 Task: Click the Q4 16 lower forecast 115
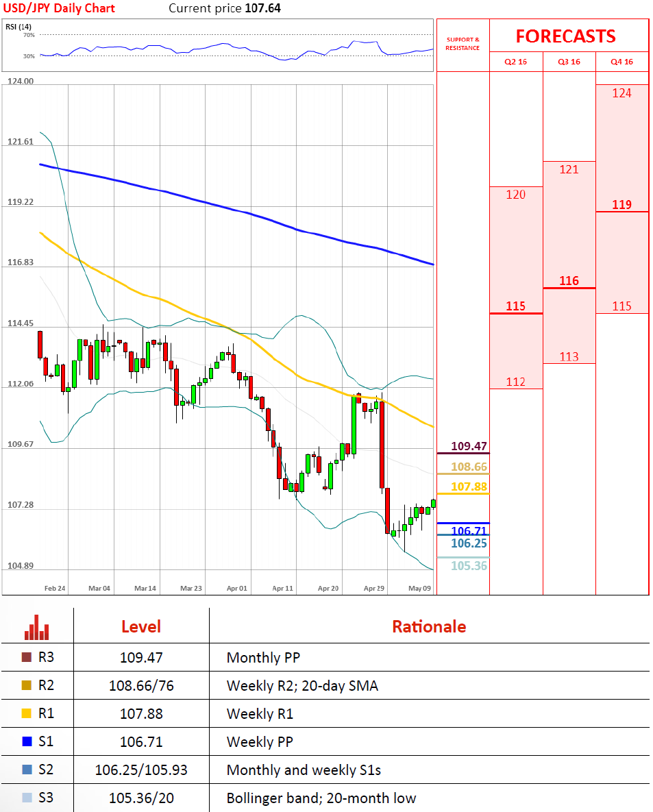coord(622,306)
